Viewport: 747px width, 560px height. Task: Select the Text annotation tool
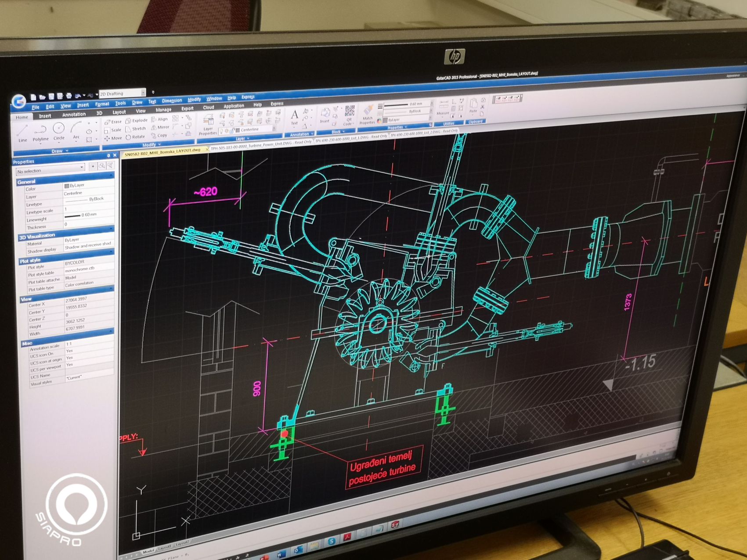click(x=294, y=117)
